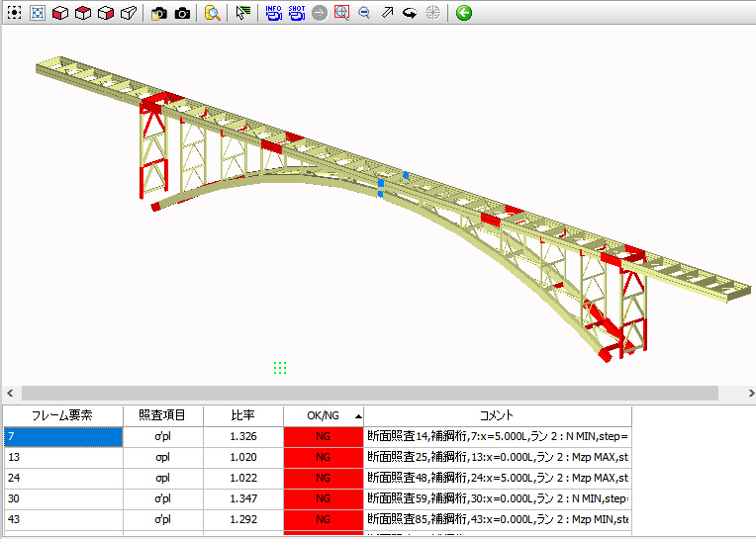This screenshot has width=756, height=539.
Task: Select the red zoom-window icon
Action: (341, 13)
